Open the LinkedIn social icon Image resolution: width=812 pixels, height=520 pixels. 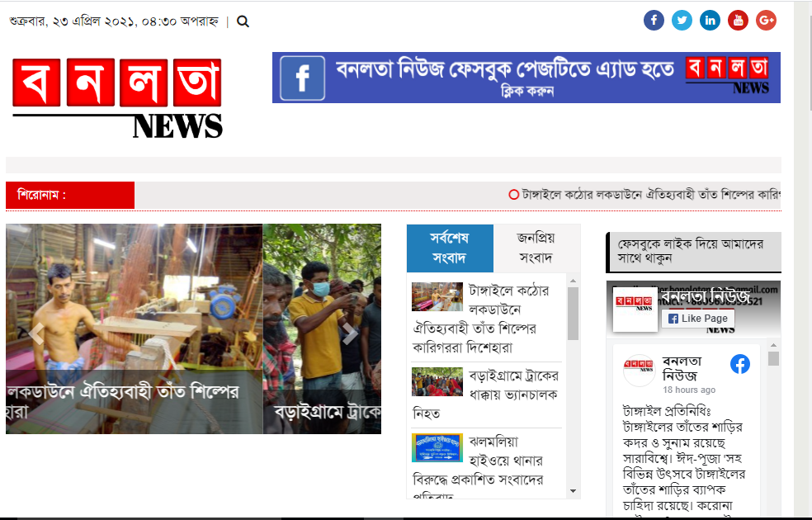(710, 21)
